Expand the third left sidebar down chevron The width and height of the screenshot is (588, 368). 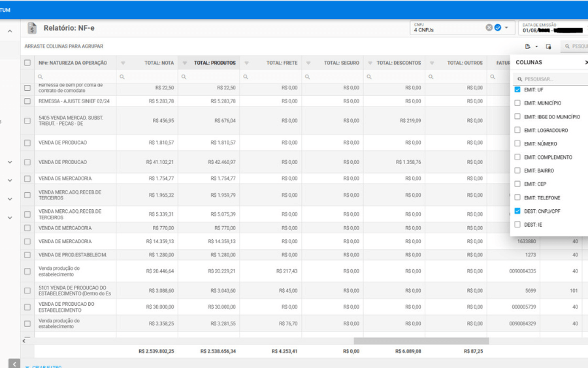[x=10, y=199]
